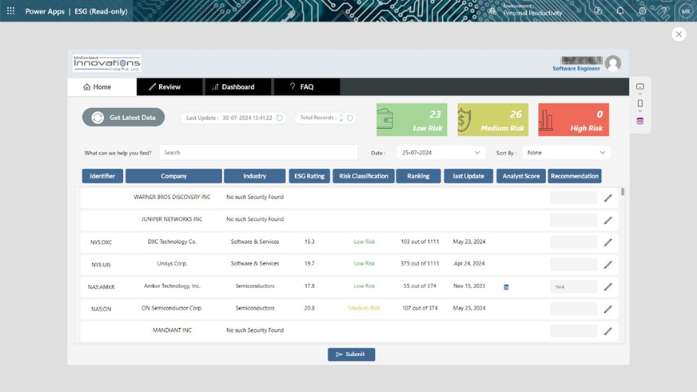Expand chevron under phone preview icon
697x392 pixels.
click(640, 112)
